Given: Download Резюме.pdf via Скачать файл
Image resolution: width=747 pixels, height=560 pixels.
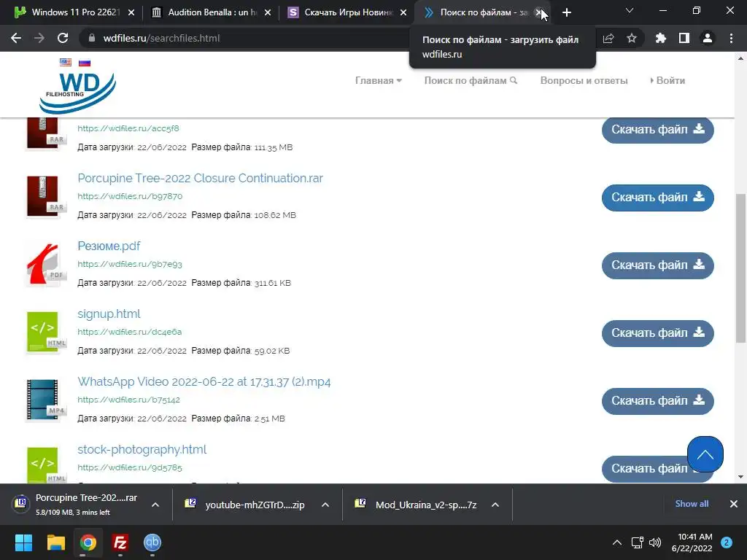Looking at the screenshot, I should [x=657, y=265].
